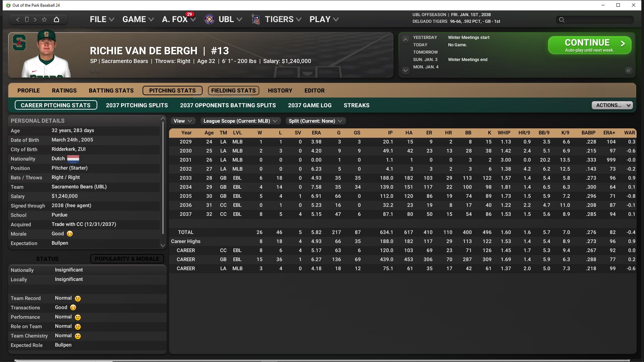Image resolution: width=644 pixels, height=362 pixels.
Task: Click the home icon in navigation bar
Action: point(56,19)
